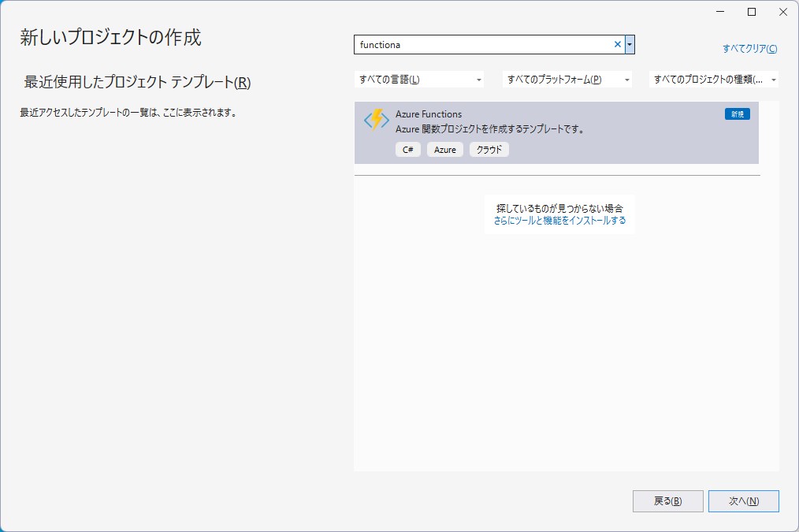Open the すべての言語 language filter
The image size is (799, 532).
pyautogui.click(x=419, y=80)
